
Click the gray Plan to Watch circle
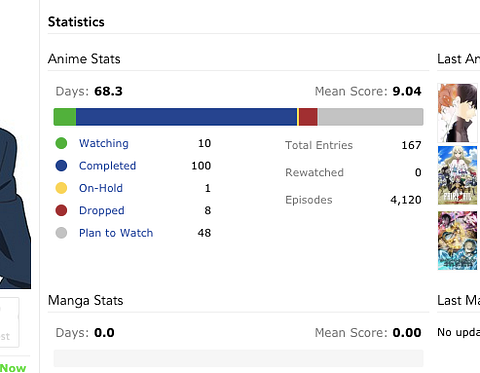pos(61,233)
